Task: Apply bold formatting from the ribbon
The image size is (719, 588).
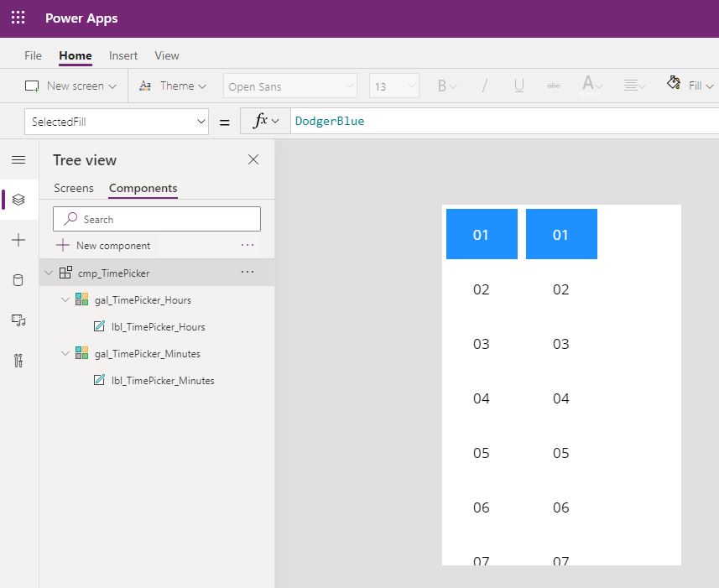Action: [x=442, y=85]
